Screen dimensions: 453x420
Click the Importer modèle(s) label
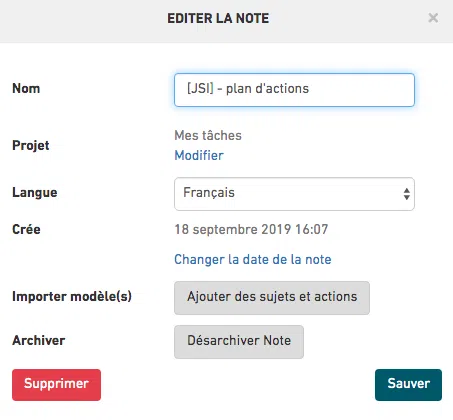(72, 296)
